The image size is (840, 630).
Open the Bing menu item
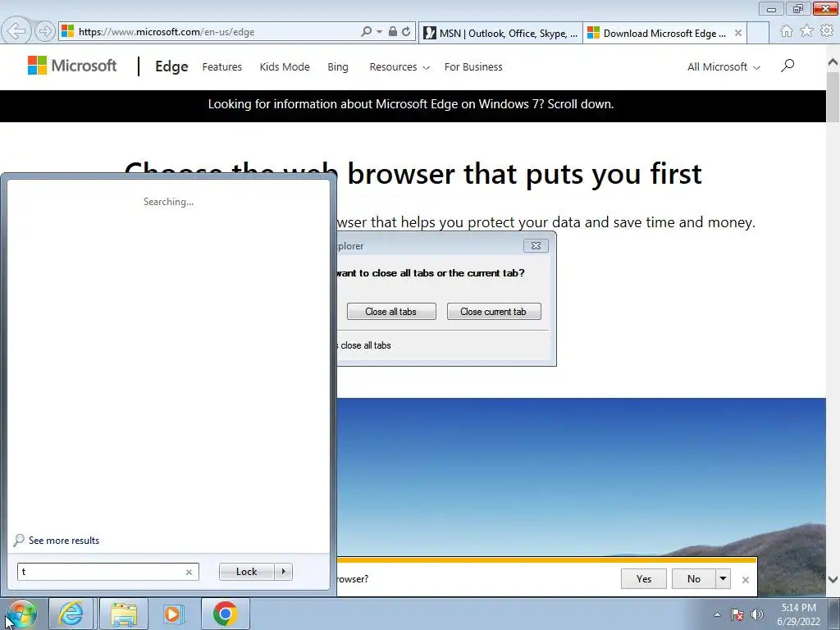pyautogui.click(x=337, y=67)
